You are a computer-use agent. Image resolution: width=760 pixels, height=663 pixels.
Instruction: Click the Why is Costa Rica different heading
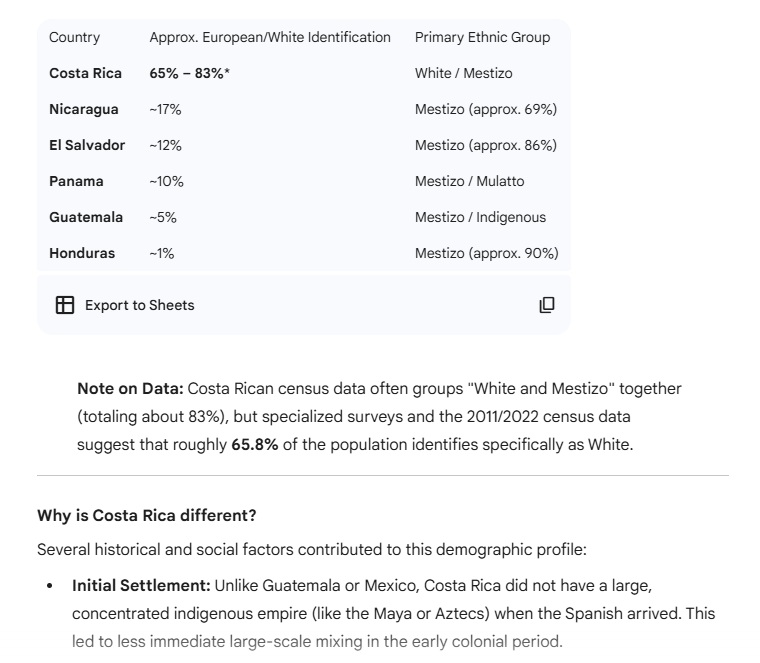pyautogui.click(x=146, y=516)
